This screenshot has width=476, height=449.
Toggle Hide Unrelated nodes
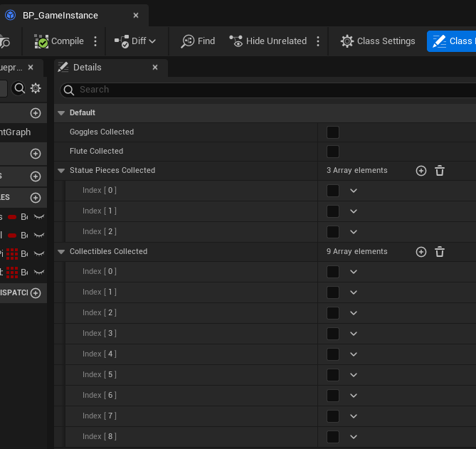point(268,41)
